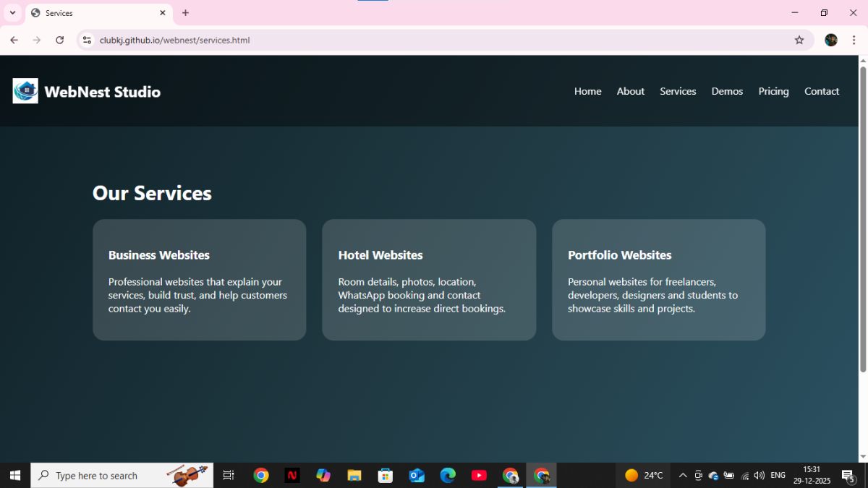
Task: Open Microsoft Edge from the taskbar
Action: 448,475
